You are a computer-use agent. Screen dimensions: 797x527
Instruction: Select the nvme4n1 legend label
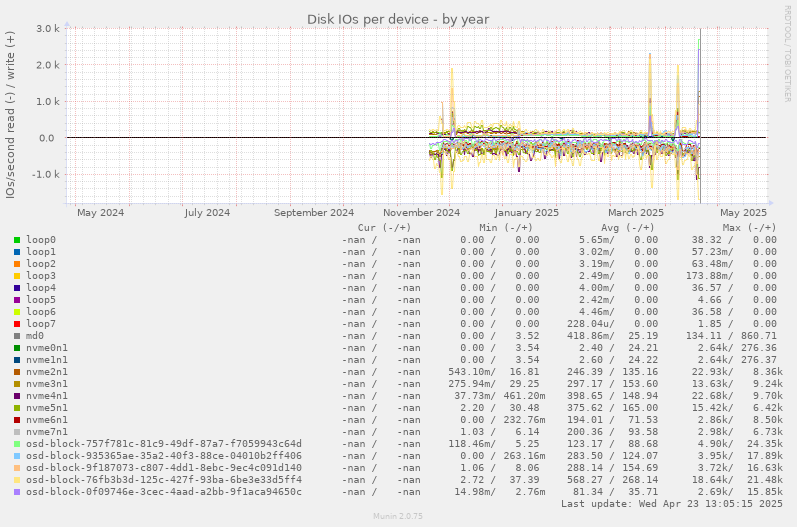(47, 396)
